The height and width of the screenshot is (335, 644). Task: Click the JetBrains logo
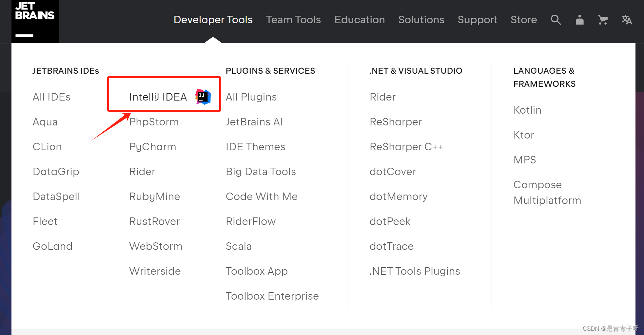[35, 21]
